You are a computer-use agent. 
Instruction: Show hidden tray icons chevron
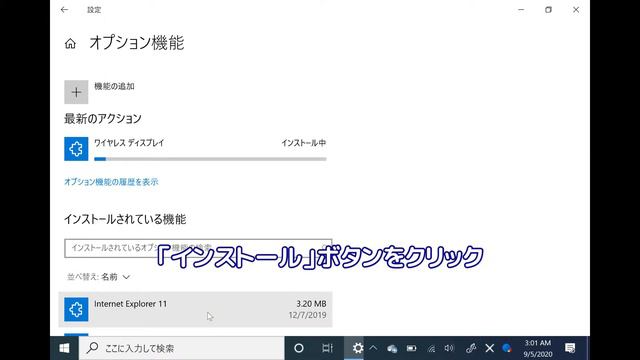pos(373,348)
